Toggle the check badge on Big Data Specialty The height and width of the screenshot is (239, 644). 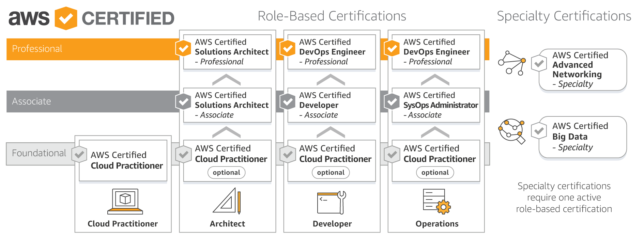point(539,131)
